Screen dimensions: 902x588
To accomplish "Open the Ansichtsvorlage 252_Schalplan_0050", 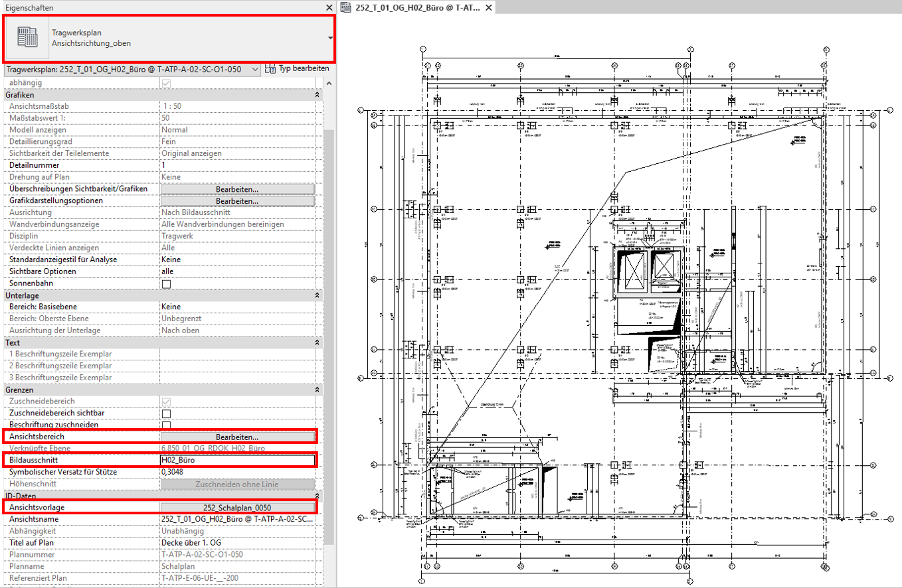I will [x=237, y=508].
